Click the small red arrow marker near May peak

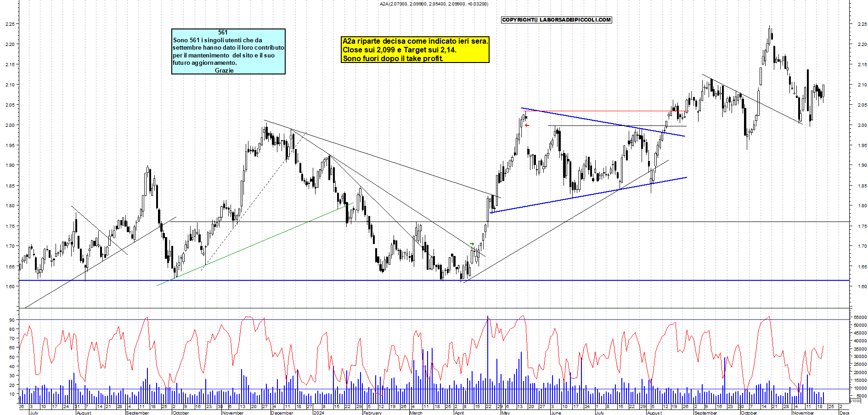pyautogui.click(x=527, y=125)
